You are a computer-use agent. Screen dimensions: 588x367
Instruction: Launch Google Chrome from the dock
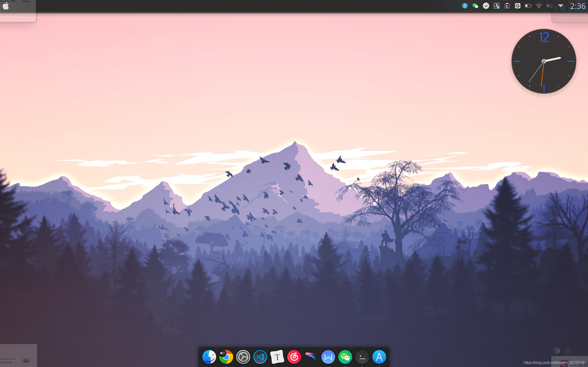point(226,357)
